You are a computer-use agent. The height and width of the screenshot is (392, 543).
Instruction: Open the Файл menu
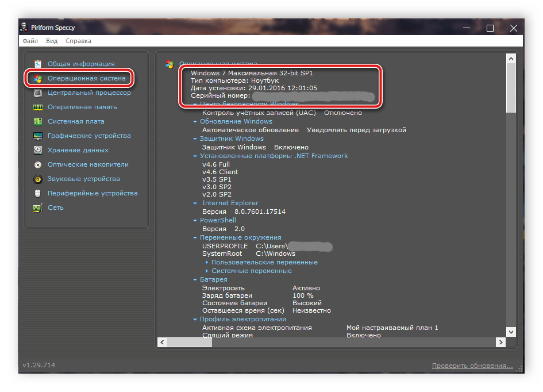[x=30, y=41]
